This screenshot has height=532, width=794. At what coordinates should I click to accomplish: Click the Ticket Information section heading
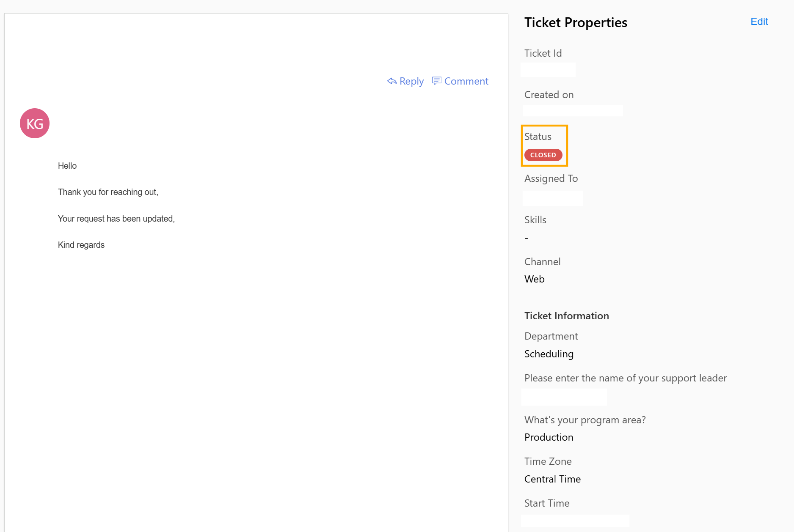coord(566,316)
